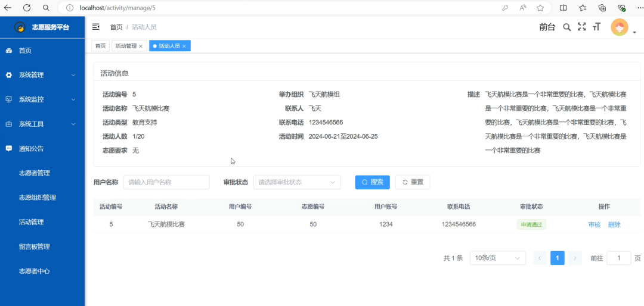Click the 首页 dashboard icon in the sidebar

8,51
